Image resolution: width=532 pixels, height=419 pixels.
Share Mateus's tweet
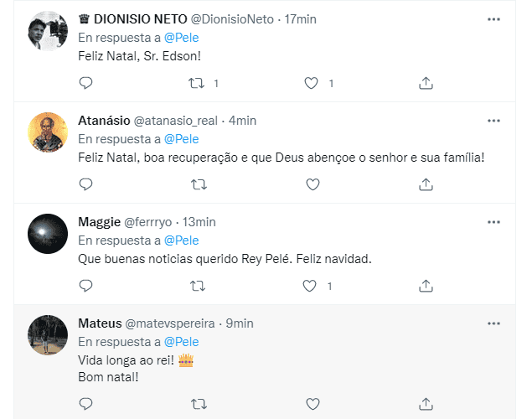[x=426, y=404]
